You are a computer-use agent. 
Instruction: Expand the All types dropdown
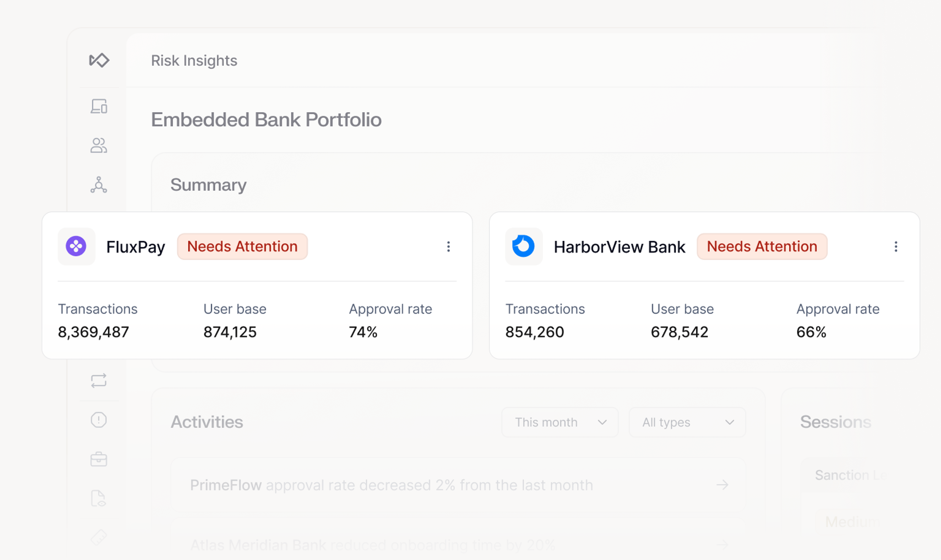click(687, 422)
